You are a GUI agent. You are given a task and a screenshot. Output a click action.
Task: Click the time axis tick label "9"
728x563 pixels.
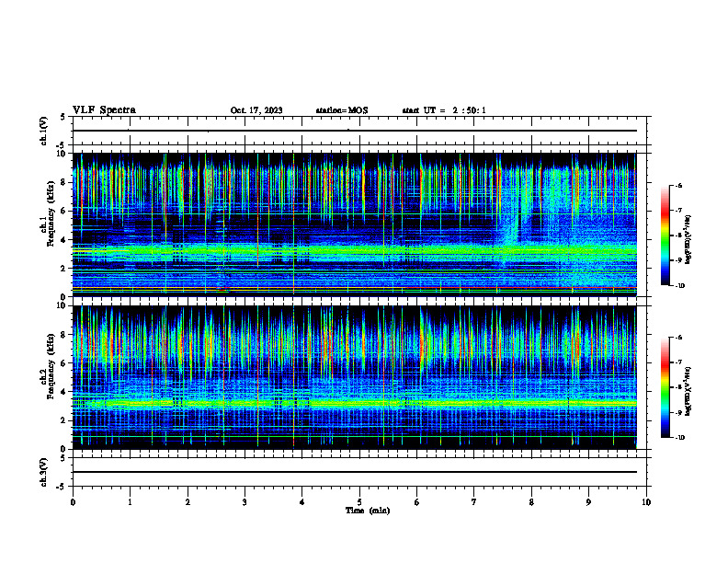[588, 502]
